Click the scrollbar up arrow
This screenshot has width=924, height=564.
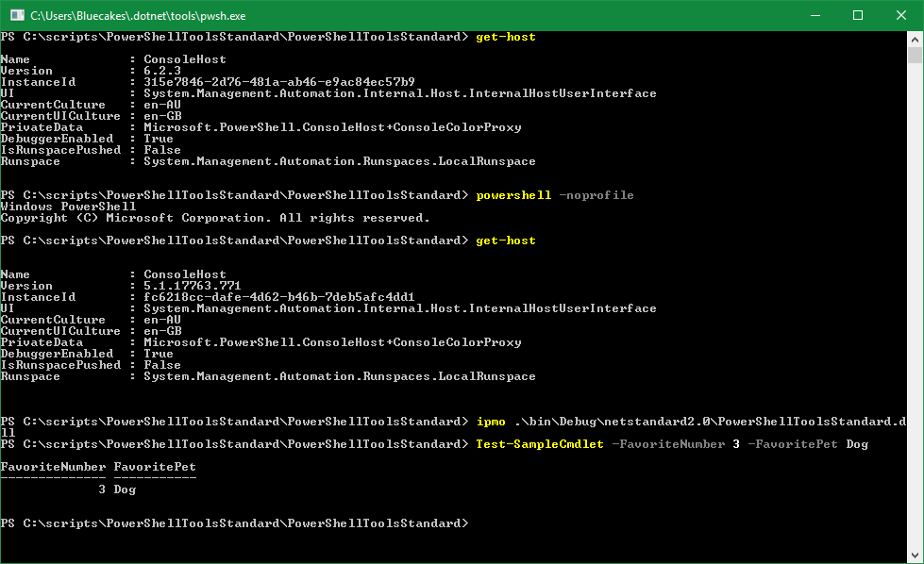[916, 38]
